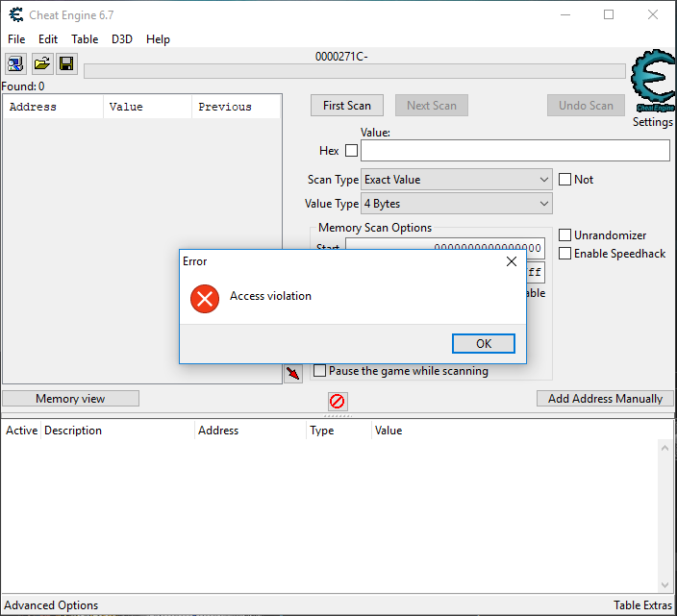Screen dimensions: 677x616
Task: Toggle Enable Speedhack checkbox
Action: tap(564, 254)
